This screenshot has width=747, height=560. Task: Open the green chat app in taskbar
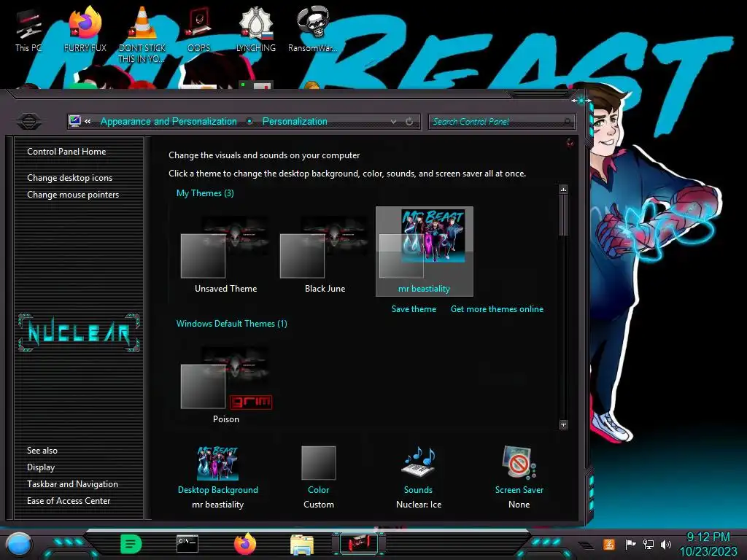(131, 544)
